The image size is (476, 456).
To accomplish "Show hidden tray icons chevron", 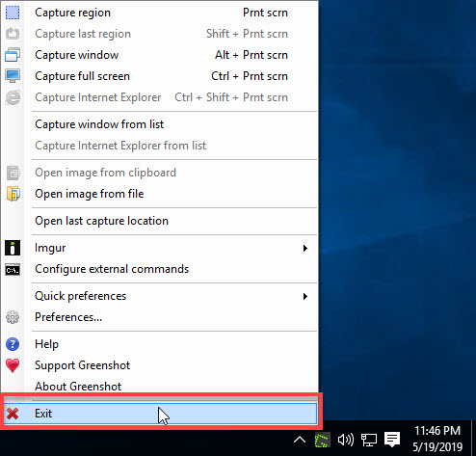I will point(300,440).
